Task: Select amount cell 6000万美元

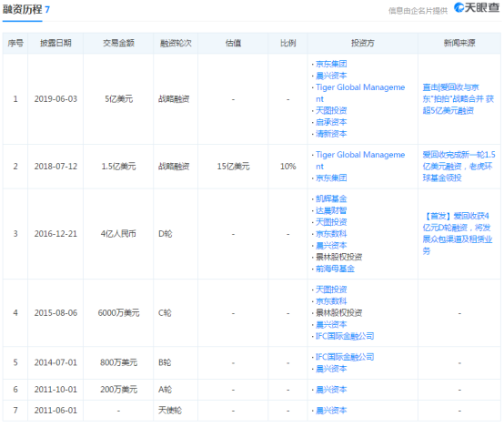Action: click(x=118, y=313)
